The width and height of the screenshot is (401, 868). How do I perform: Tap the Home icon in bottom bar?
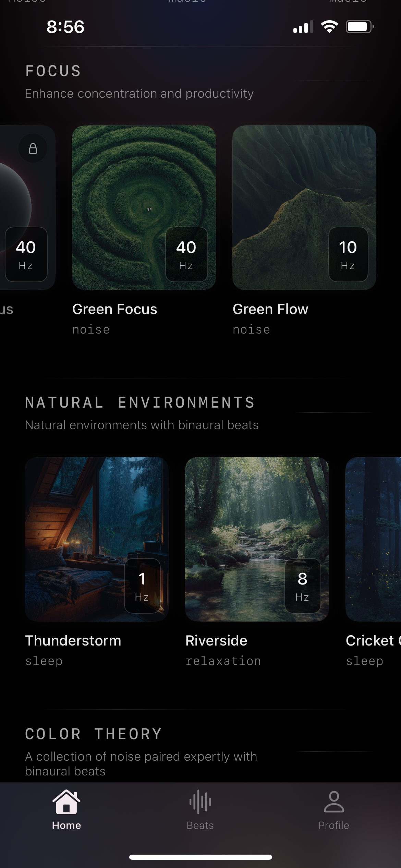pyautogui.click(x=66, y=802)
